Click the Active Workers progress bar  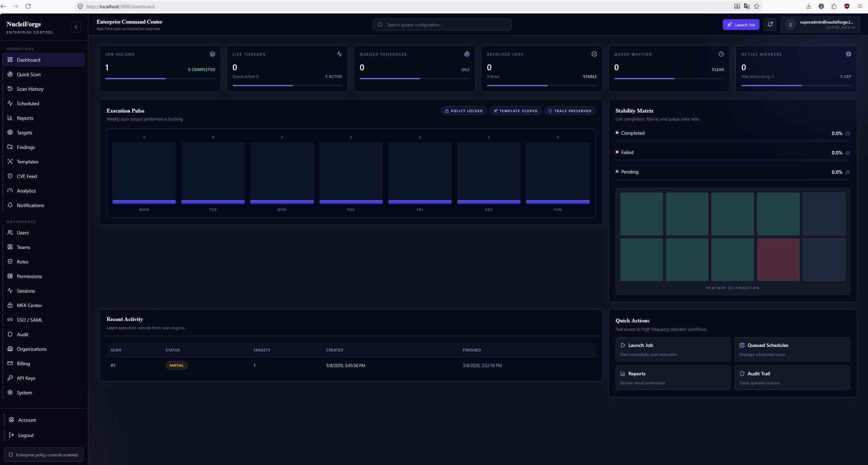[796, 86]
